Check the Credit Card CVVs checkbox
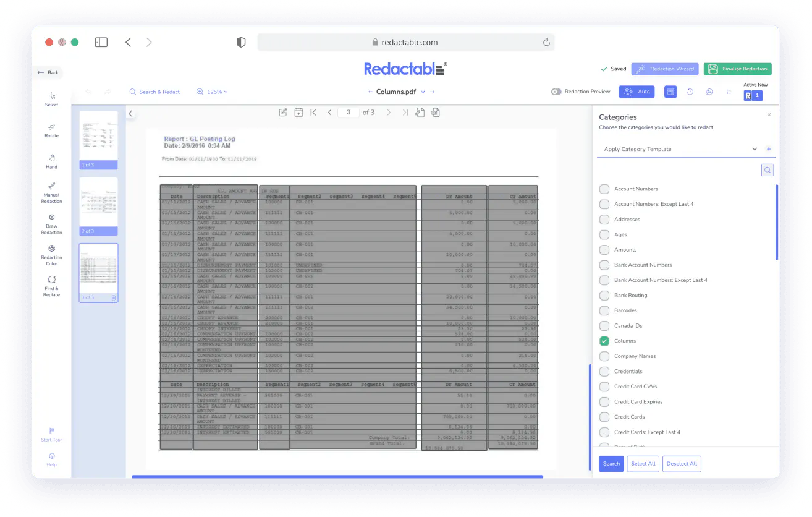The width and height of the screenshot is (812, 517). click(x=604, y=387)
